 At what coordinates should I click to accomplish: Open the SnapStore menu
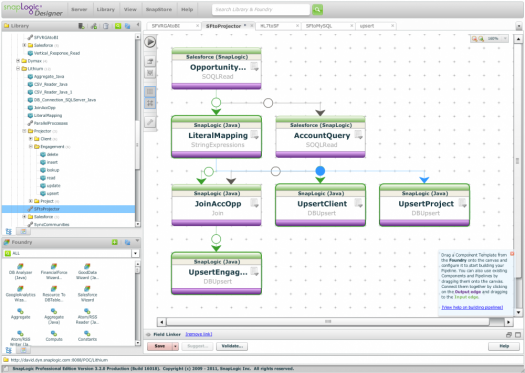[159, 9]
